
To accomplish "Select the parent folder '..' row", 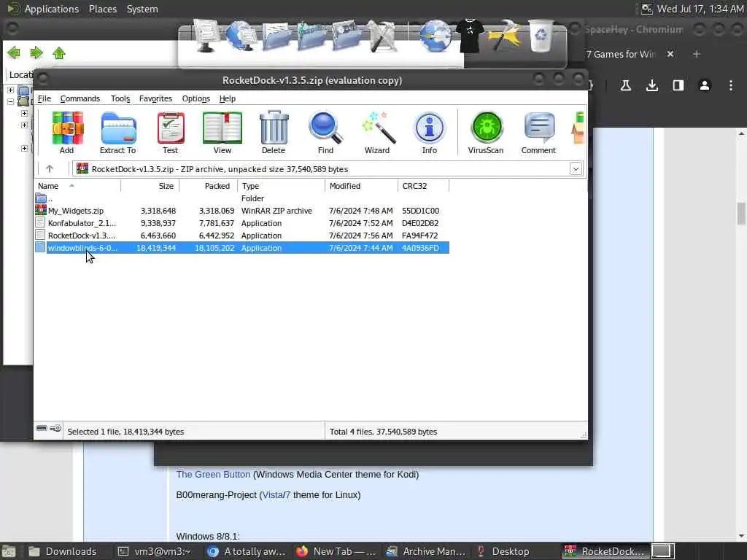I will pos(241,198).
